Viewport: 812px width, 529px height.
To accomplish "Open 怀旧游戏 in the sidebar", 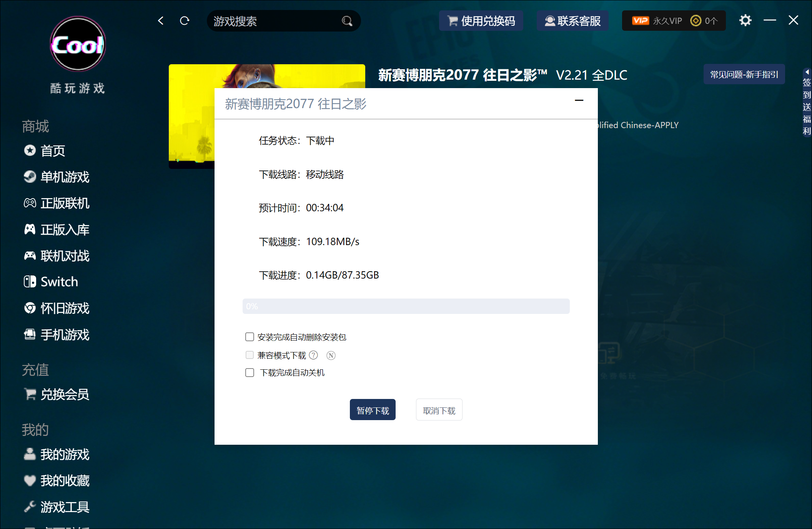I will [x=57, y=308].
